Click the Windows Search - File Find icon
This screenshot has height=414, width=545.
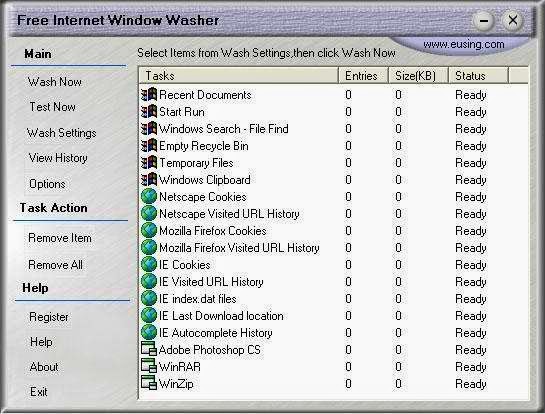(x=149, y=129)
